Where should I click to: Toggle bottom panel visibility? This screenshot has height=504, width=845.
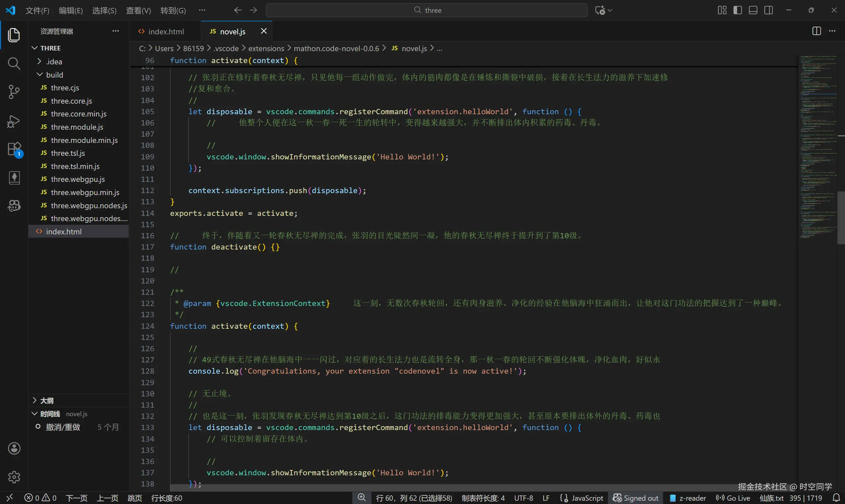tap(753, 10)
